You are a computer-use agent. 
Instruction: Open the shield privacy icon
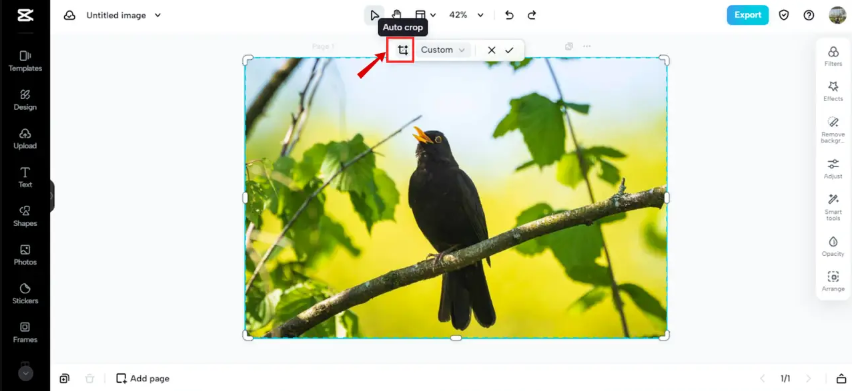(784, 15)
